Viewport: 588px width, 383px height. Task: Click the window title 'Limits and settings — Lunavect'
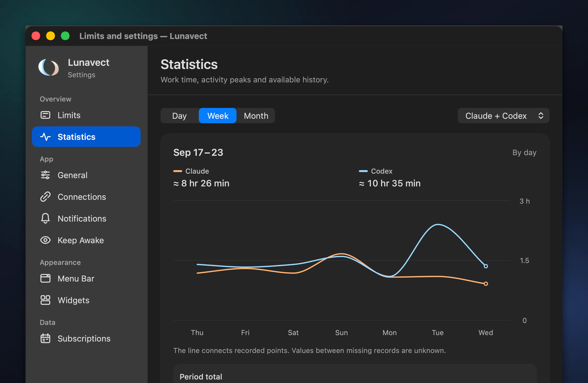pos(143,36)
